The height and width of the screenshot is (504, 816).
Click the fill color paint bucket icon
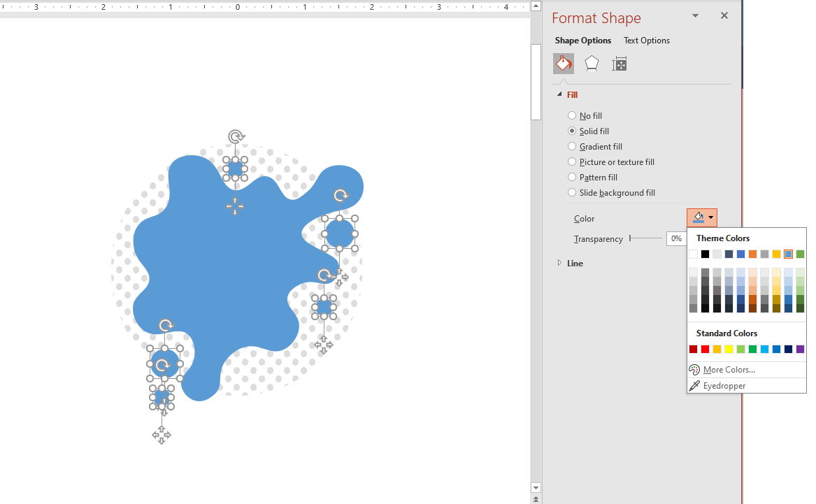[698, 218]
